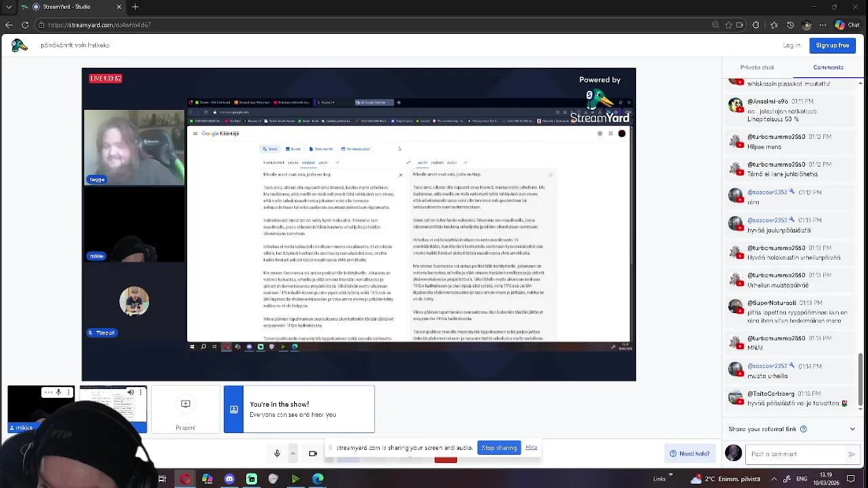This screenshot has height=488, width=868.
Task: Click the send comment arrow icon
Action: (x=852, y=454)
